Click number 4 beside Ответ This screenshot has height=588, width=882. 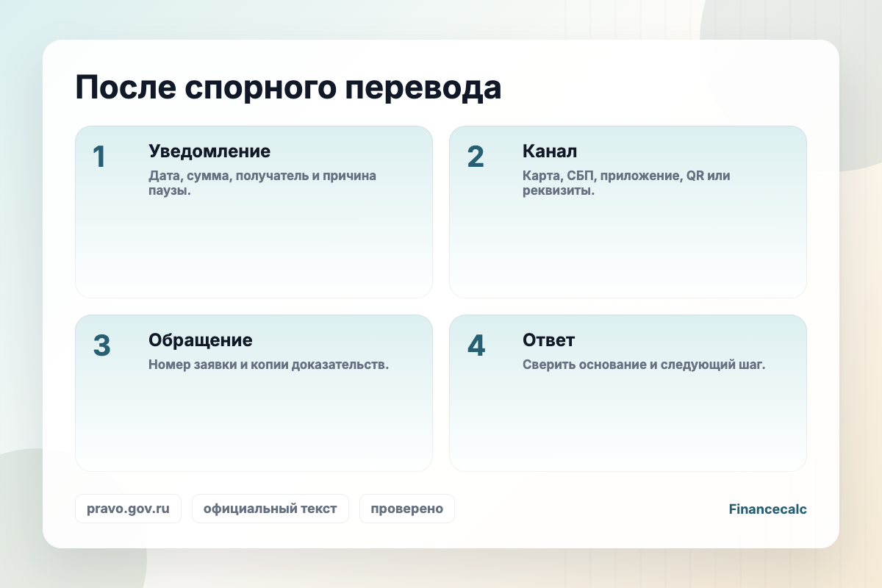click(x=476, y=346)
